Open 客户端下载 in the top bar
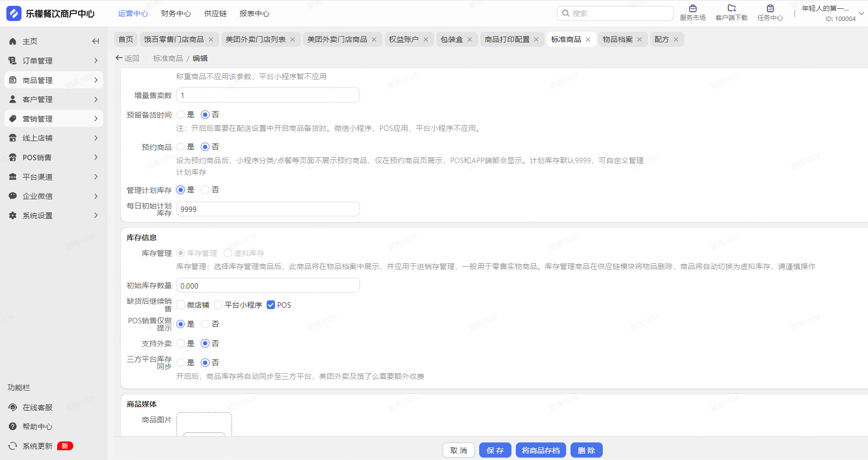 point(731,13)
